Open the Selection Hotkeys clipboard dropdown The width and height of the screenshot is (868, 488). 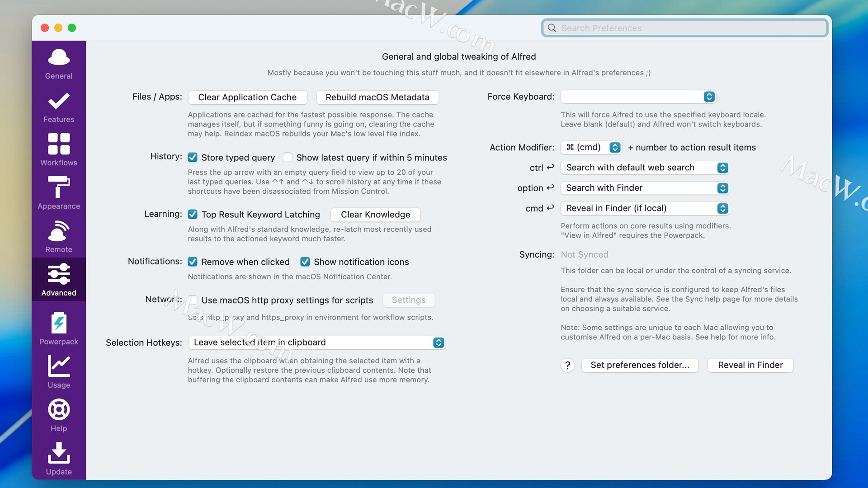pyautogui.click(x=316, y=343)
